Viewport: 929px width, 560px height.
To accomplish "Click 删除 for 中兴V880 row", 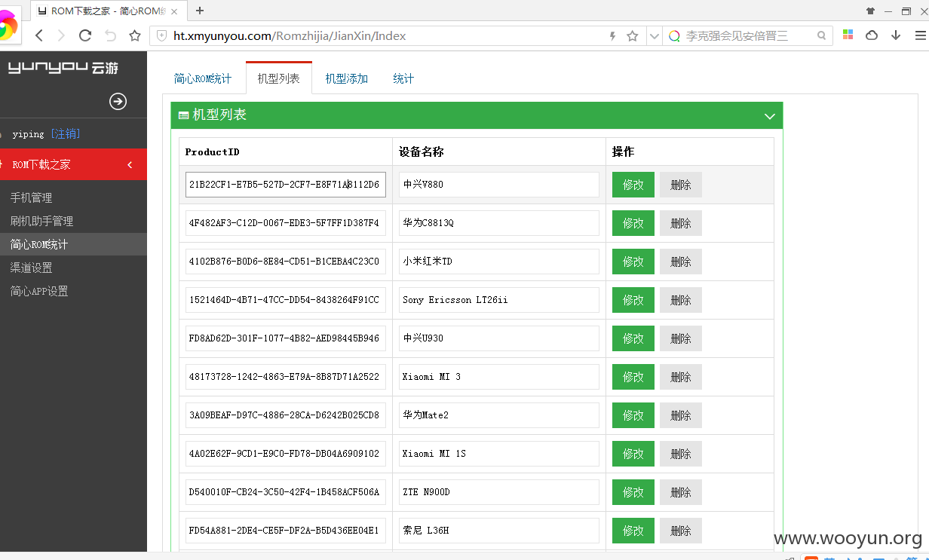I will [x=681, y=185].
